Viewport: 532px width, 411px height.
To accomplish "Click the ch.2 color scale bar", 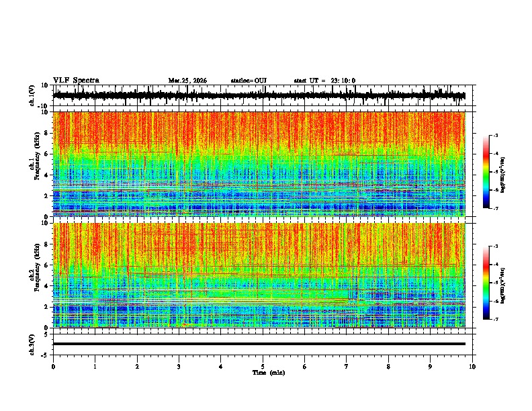I will pyautogui.click(x=486, y=283).
